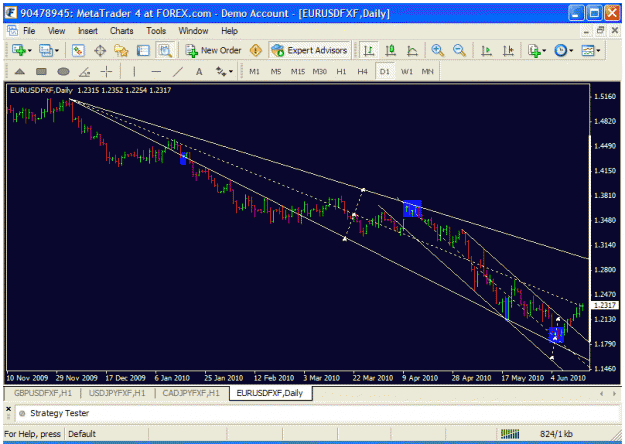This screenshot has height=444, width=625.
Task: Set timeframe to W1
Action: click(407, 72)
